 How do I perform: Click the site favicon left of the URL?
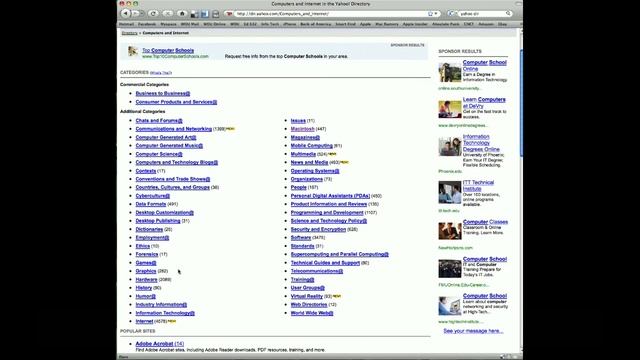pyautogui.click(x=229, y=14)
